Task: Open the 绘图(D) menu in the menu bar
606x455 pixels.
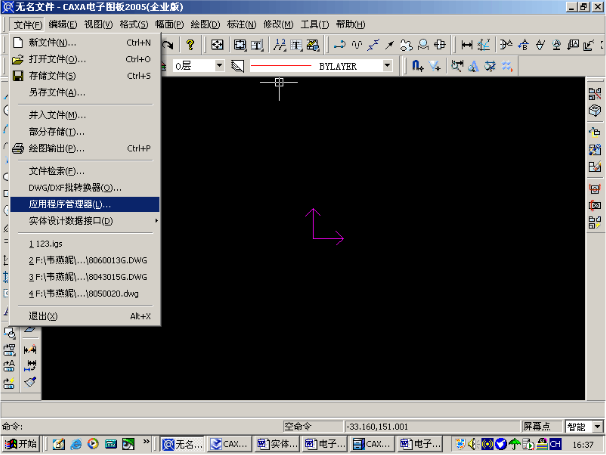Action: (x=204, y=24)
